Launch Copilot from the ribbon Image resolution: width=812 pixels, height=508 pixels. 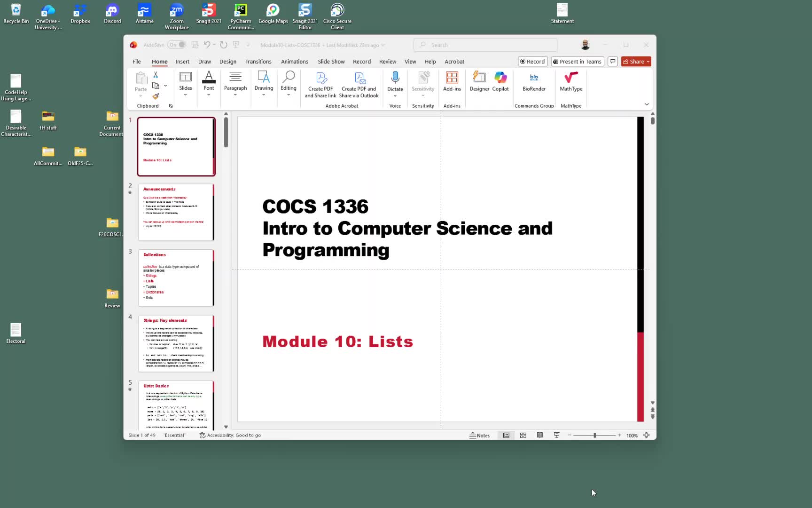[500, 80]
